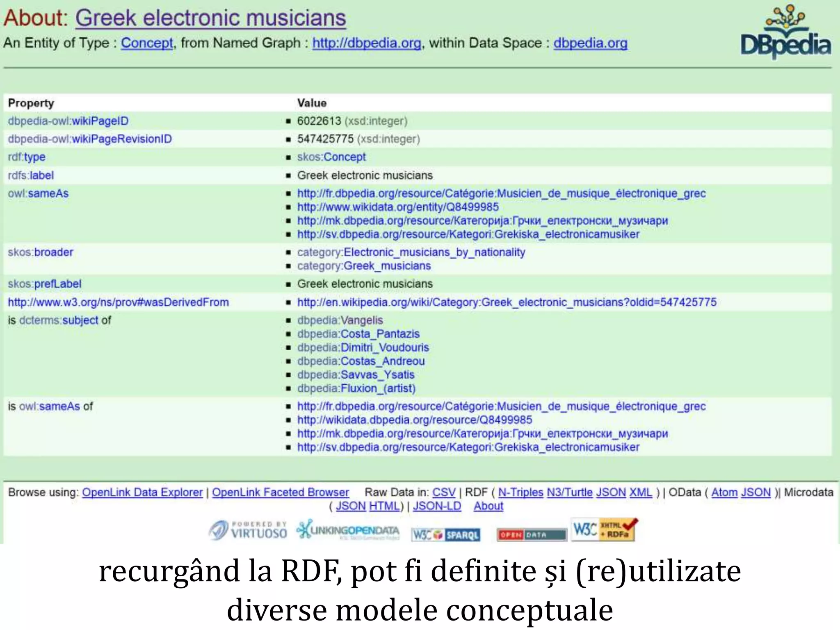
Task: Open the dbpedia-owl:wikiPageRevisionID property
Action: pos(90,139)
